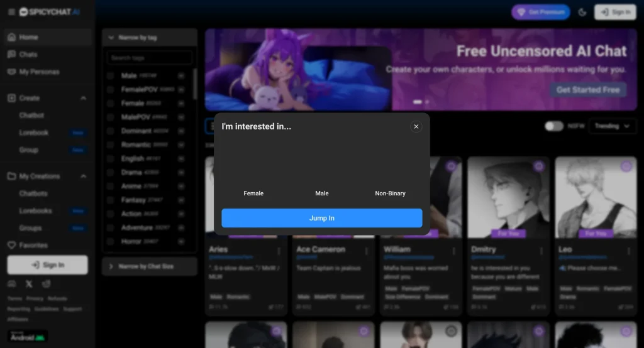Click the purple badge icon on Leo card
Viewport: 644px width, 348px height.
626,166
